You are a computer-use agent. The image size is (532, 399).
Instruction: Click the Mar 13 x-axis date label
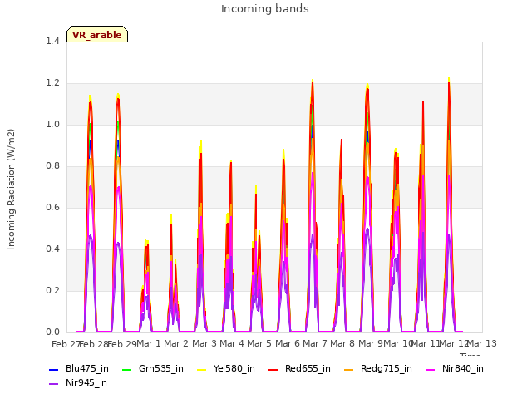(x=482, y=343)
